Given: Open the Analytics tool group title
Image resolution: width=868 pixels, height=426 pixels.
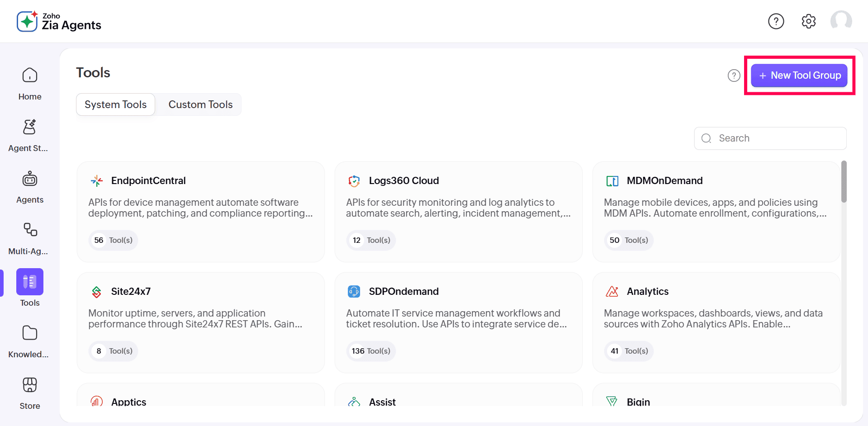Looking at the screenshot, I should 648,292.
